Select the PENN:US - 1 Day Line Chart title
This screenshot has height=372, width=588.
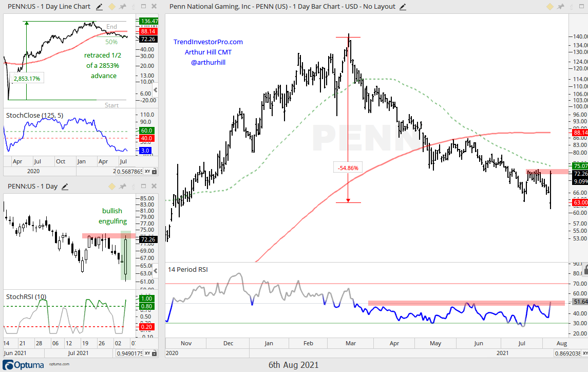49,7
